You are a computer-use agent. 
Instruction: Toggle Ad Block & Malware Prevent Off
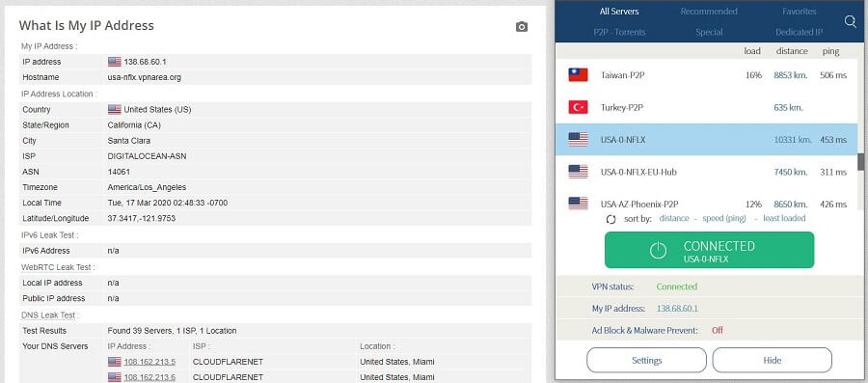[718, 330]
